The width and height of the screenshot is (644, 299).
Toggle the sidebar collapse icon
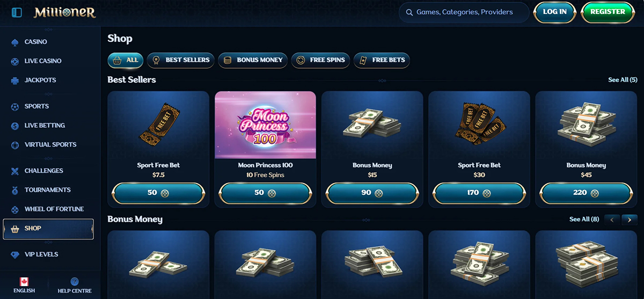click(x=17, y=12)
